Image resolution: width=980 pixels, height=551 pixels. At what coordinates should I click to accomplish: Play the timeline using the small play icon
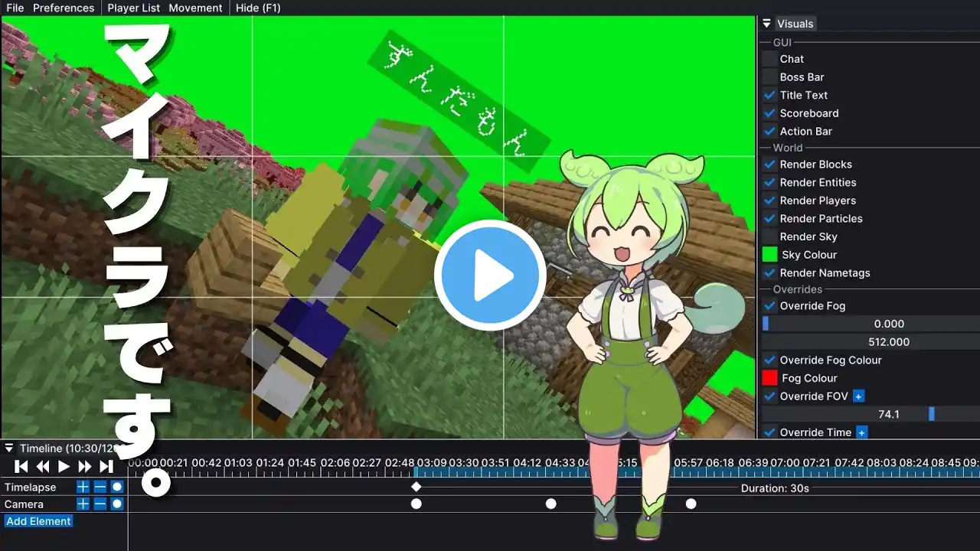[x=64, y=466]
